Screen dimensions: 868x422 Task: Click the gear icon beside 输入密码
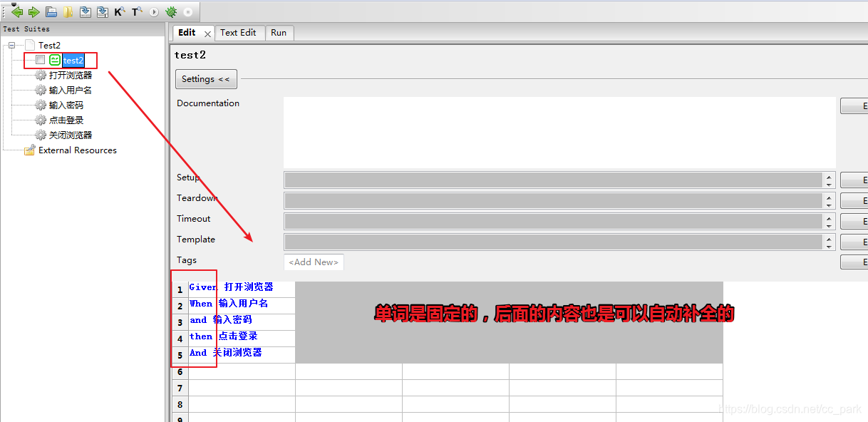coord(41,105)
